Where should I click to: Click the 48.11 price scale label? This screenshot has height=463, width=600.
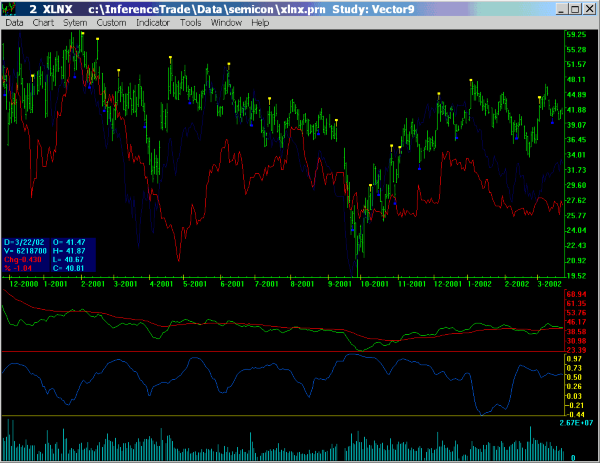pyautogui.click(x=576, y=80)
